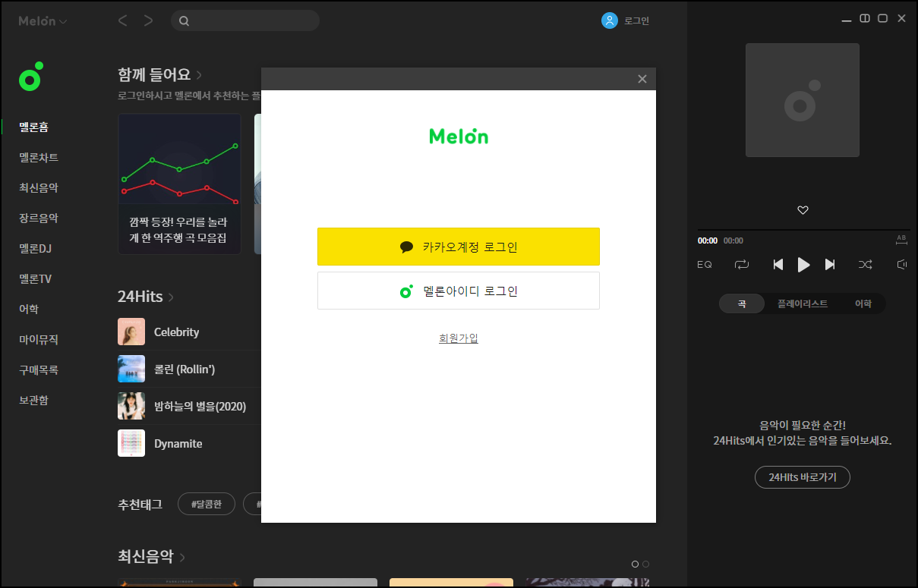This screenshot has height=588, width=918.
Task: Click 멜론아이디 로그인 button
Action: pyautogui.click(x=459, y=291)
